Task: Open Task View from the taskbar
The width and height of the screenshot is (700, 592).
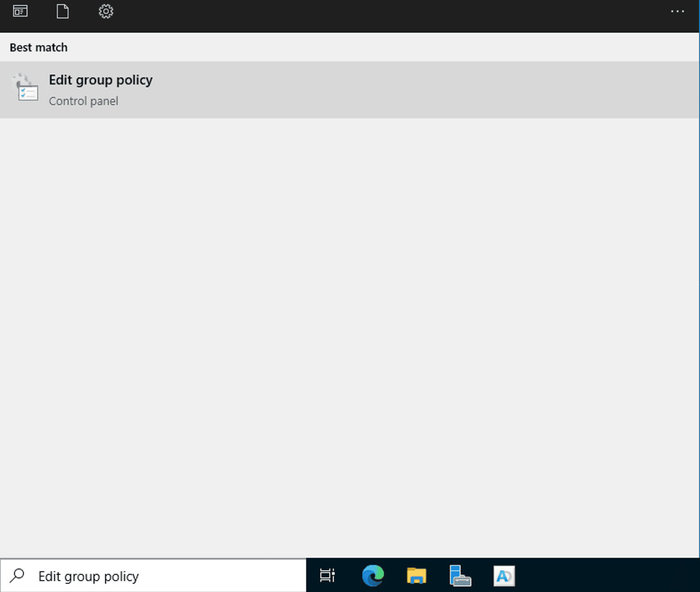Action: point(327,576)
